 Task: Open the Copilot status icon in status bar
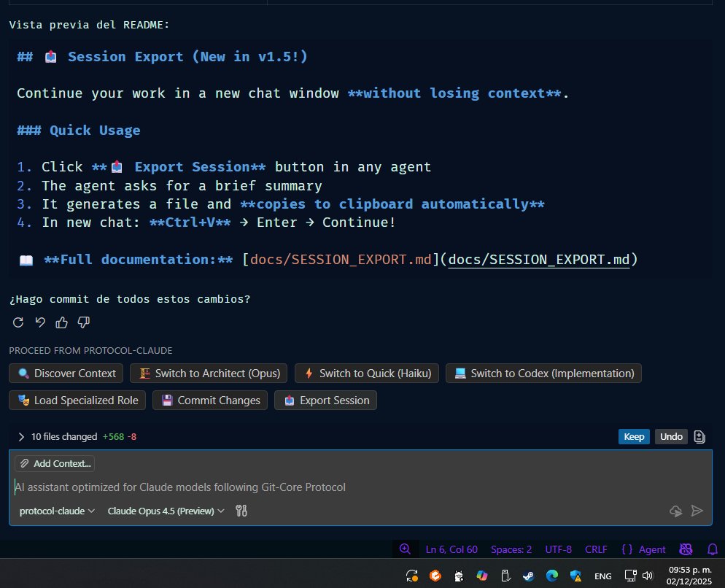click(x=686, y=549)
